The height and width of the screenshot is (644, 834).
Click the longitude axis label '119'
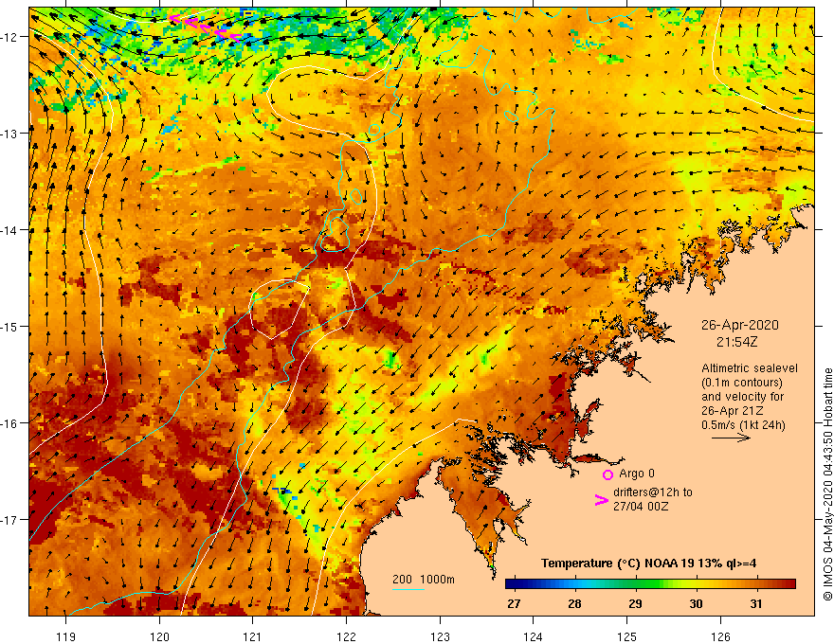[x=66, y=636]
